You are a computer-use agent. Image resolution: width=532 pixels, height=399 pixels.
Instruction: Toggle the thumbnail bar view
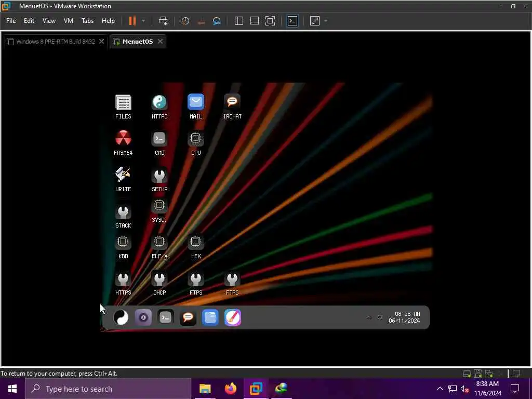tap(255, 21)
